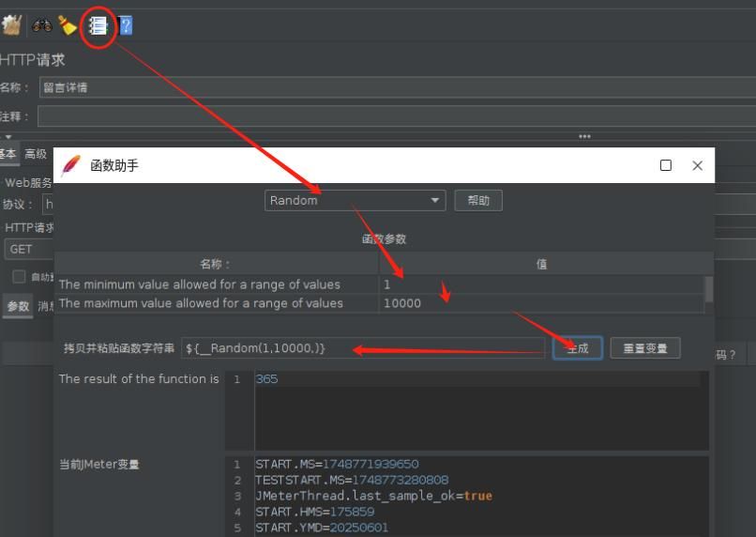756x537 pixels.
Task: Select the 参数 tab
Action: [18, 306]
